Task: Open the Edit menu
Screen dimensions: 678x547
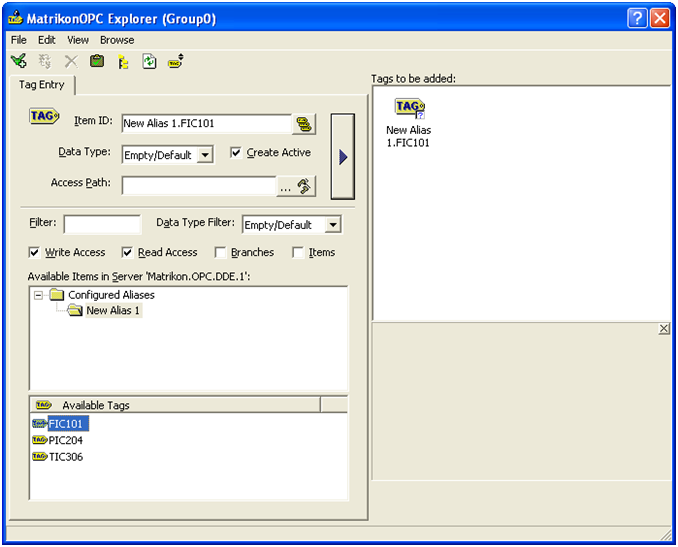Action: click(x=46, y=40)
